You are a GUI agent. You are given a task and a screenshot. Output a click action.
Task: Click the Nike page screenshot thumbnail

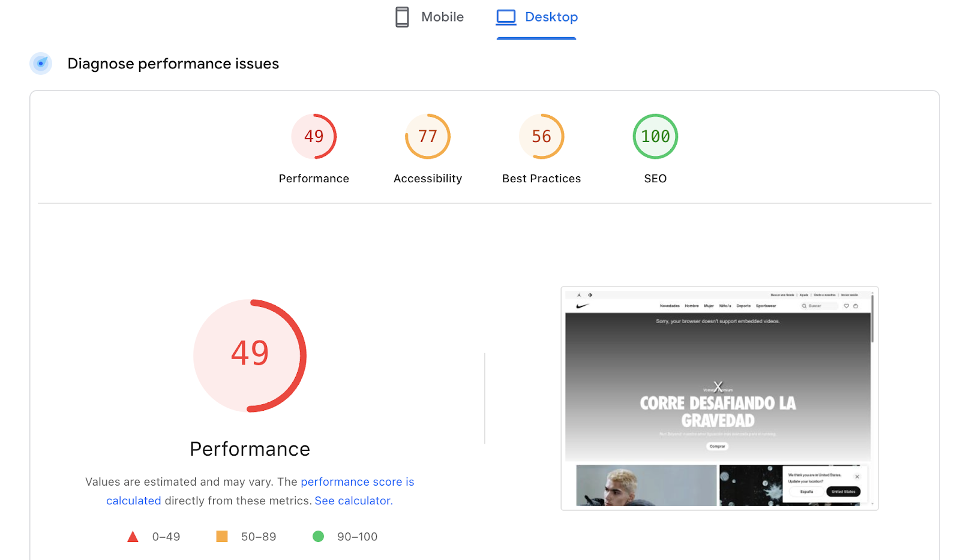[x=719, y=398]
